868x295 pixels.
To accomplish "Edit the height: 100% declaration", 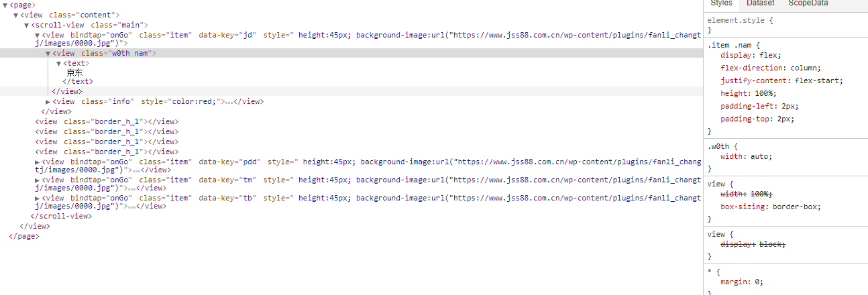I will pyautogui.click(x=749, y=93).
